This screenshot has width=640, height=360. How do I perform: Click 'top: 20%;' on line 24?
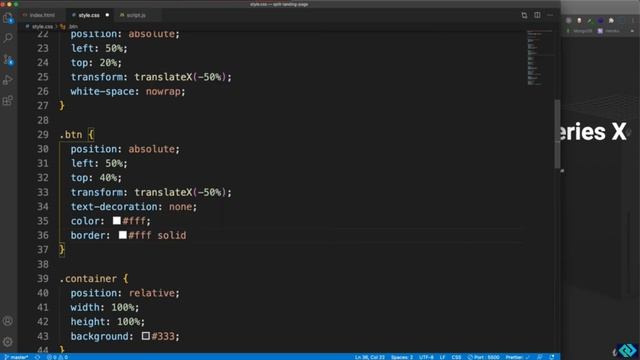coord(96,63)
